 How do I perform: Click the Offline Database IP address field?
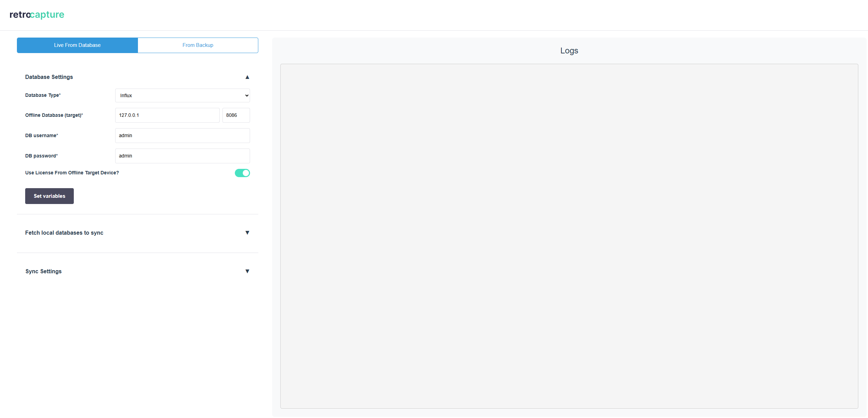pos(167,115)
